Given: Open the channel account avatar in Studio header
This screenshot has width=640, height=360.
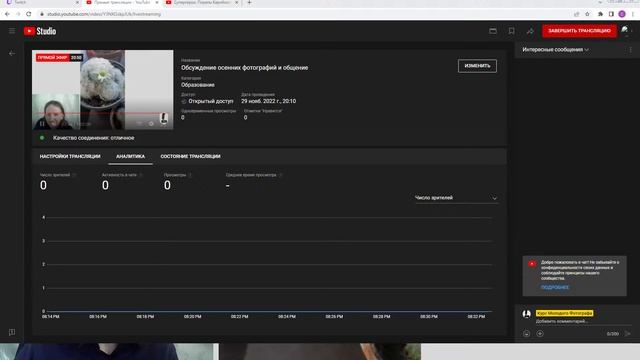Looking at the screenshot, I should point(625,31).
